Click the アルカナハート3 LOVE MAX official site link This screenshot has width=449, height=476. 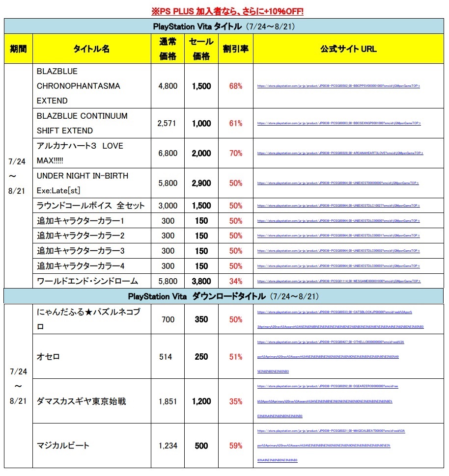click(340, 153)
